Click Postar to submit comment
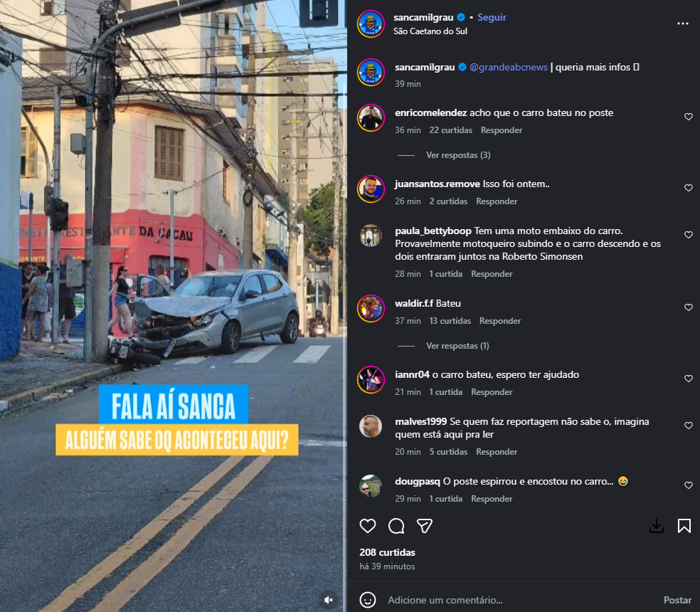700x612 pixels. 677,600
